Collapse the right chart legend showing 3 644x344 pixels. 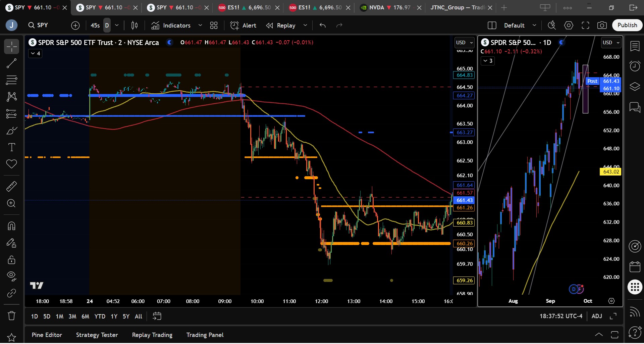pos(487,61)
